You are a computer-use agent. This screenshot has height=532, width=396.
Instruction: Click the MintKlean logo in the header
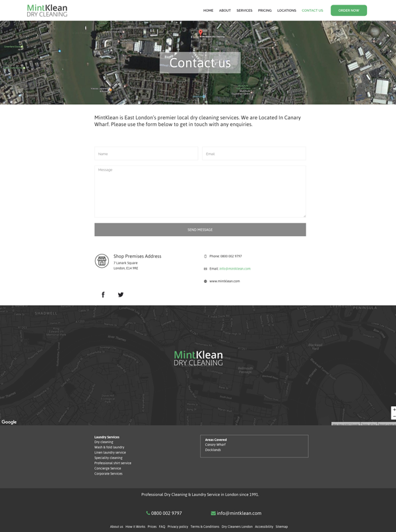point(47,11)
